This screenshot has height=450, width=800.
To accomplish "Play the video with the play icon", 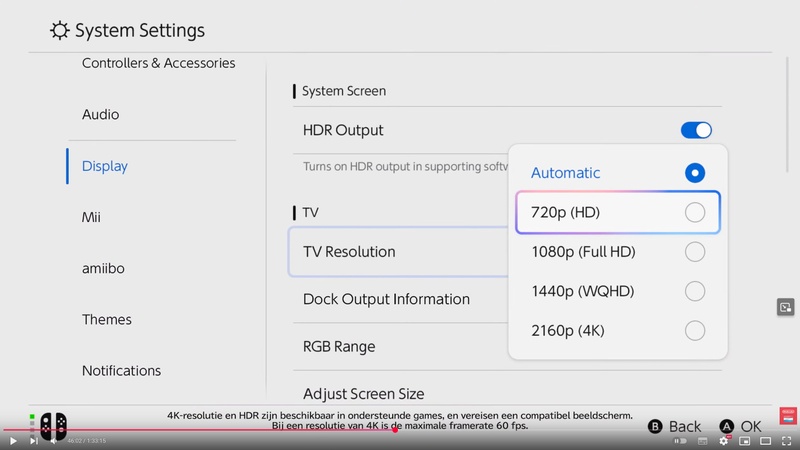I will coord(13,441).
